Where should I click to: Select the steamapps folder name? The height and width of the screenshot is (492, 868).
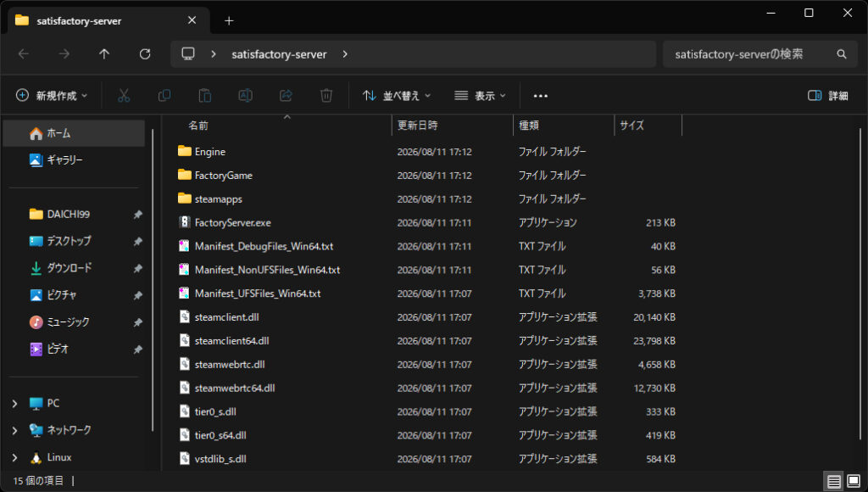coord(218,198)
